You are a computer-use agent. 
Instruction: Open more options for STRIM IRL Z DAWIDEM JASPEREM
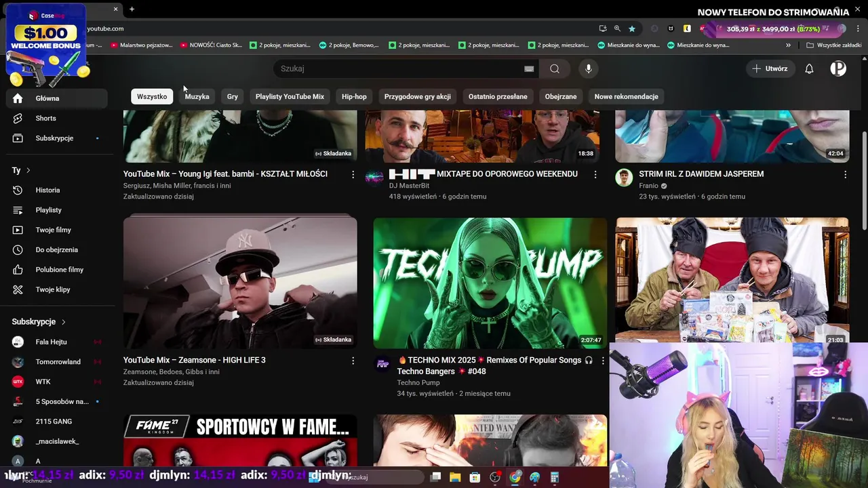tap(845, 174)
